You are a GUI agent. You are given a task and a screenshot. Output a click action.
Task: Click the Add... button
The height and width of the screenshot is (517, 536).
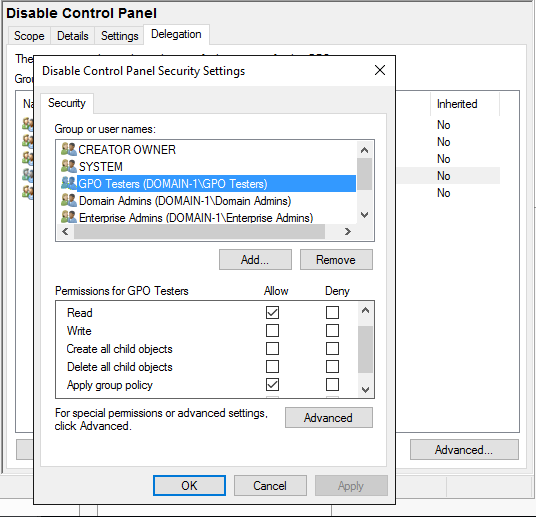click(255, 260)
